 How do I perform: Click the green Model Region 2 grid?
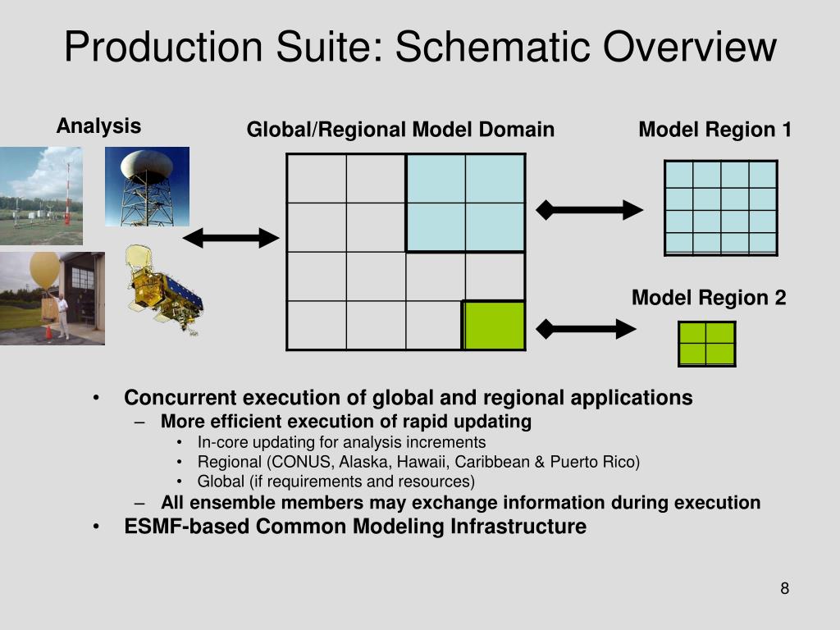click(x=707, y=344)
